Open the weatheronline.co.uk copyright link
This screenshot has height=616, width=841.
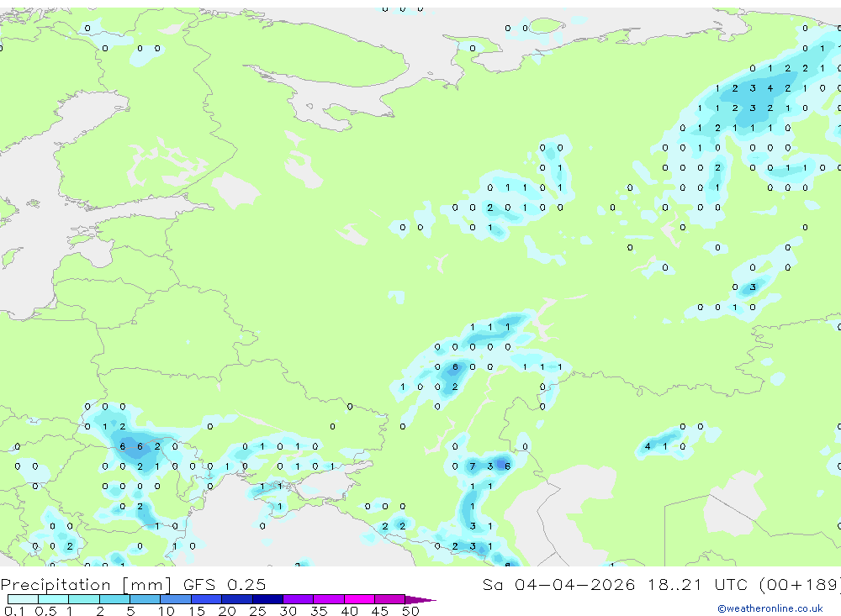click(770, 608)
